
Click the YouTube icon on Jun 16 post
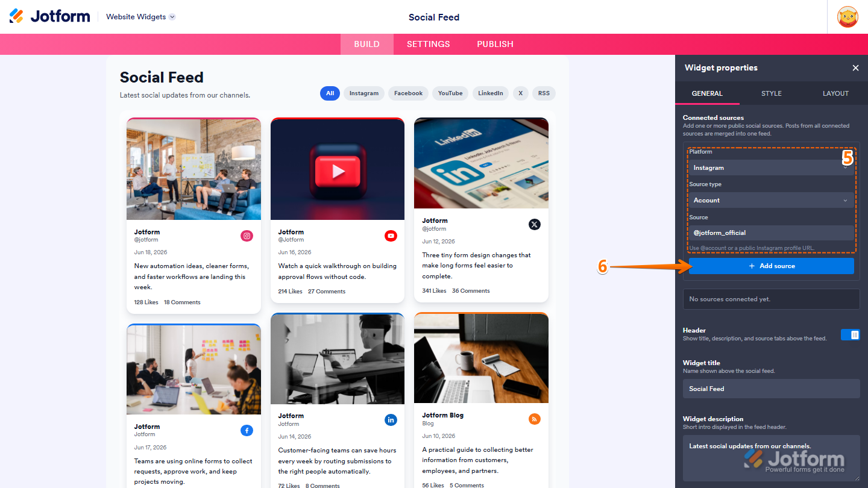coord(391,236)
